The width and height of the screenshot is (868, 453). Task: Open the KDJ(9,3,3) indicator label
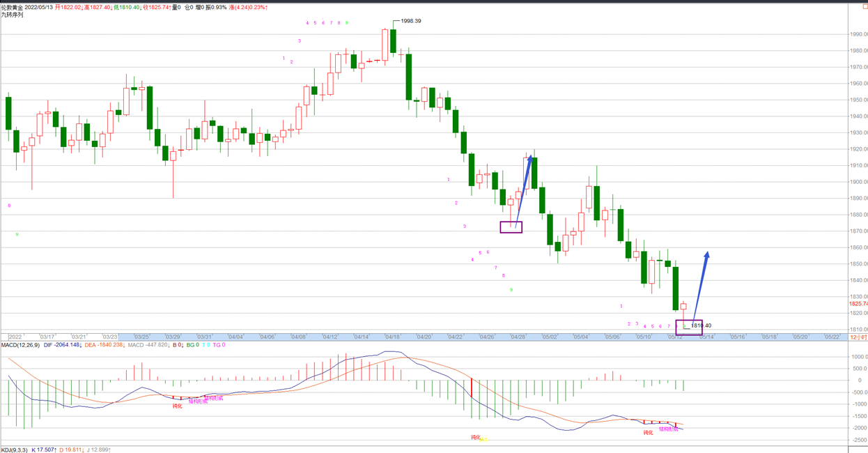14,450
